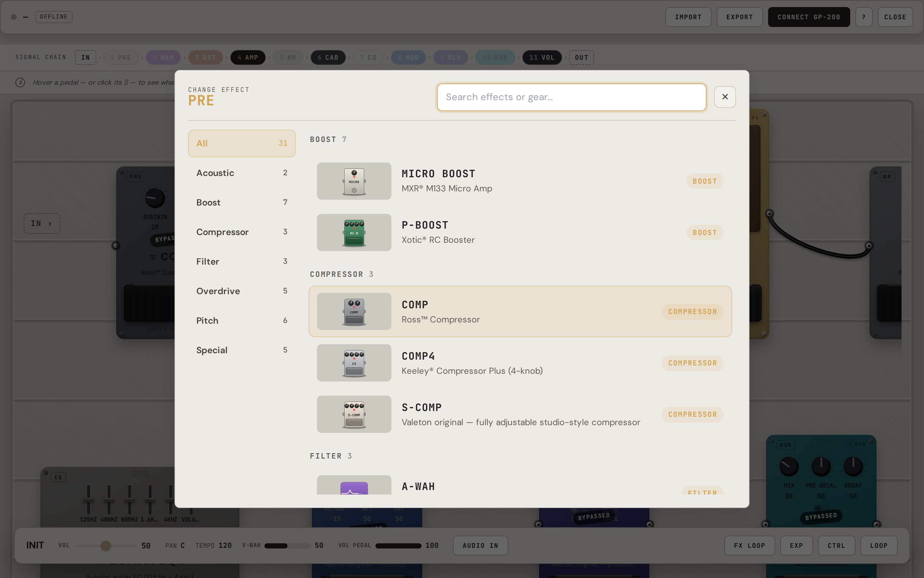Click the COMP pedal thumbnail
Viewport: 924px width, 578px height.
[x=354, y=311]
